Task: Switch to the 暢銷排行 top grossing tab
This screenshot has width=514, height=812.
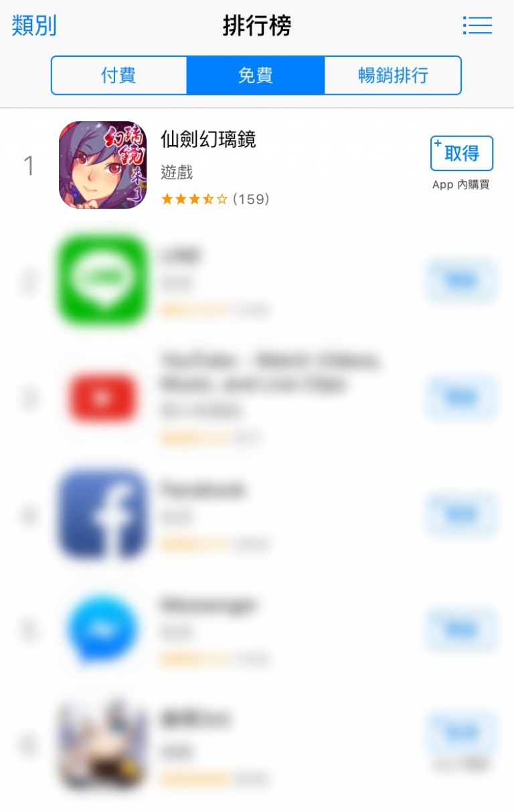Action: 393,75
